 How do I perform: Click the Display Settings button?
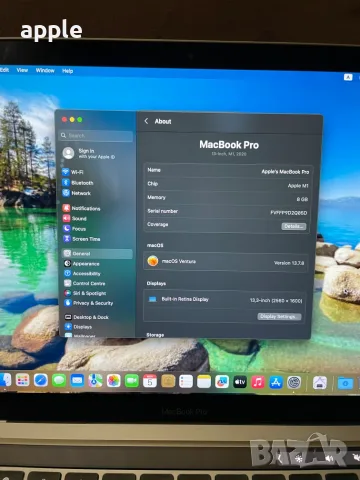point(279,316)
